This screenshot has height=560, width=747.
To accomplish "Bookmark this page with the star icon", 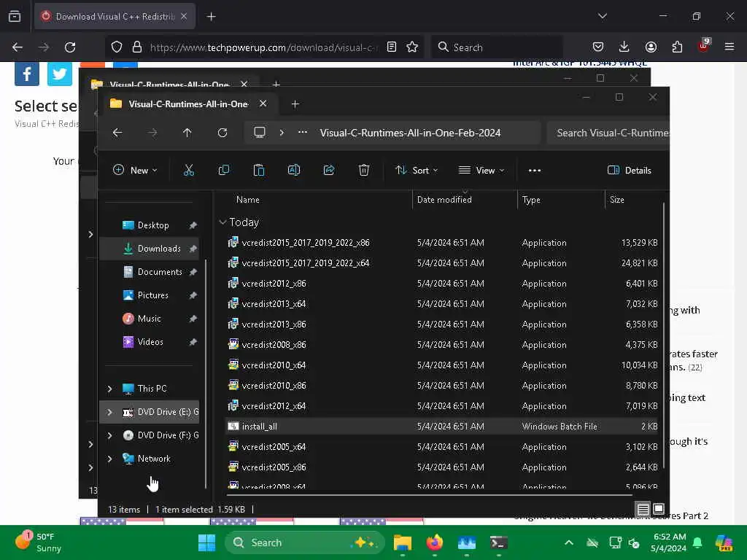I will coord(412,47).
